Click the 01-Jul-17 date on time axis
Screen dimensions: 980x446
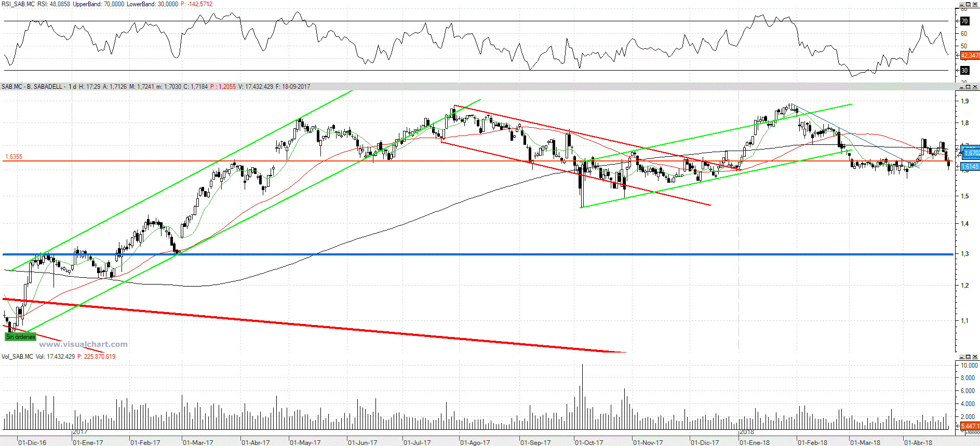[417, 443]
